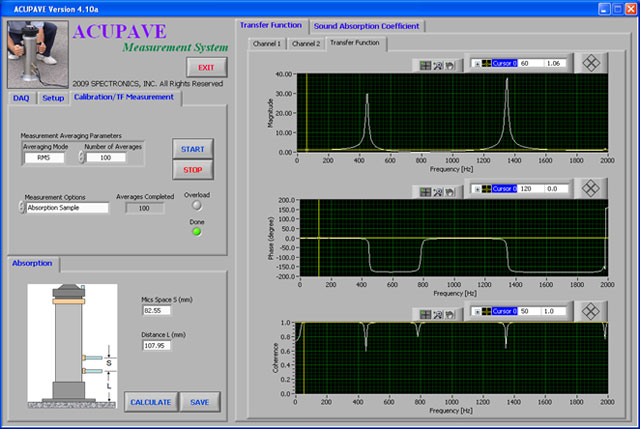Open the Setup tab
640x429 pixels.
[53, 98]
